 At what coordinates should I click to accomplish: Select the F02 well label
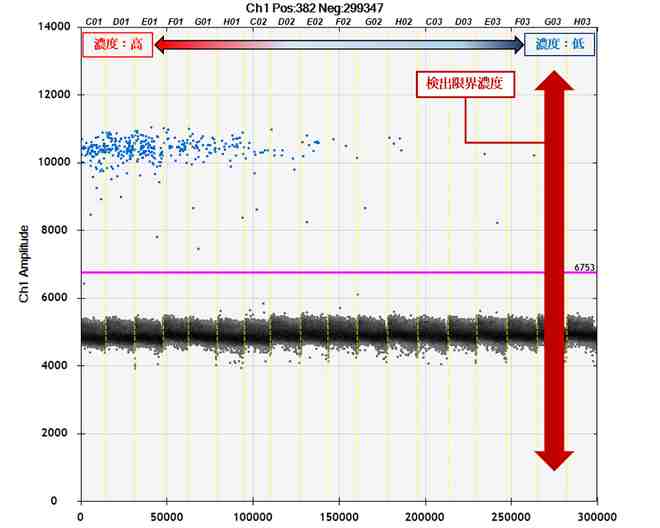pyautogui.click(x=343, y=21)
